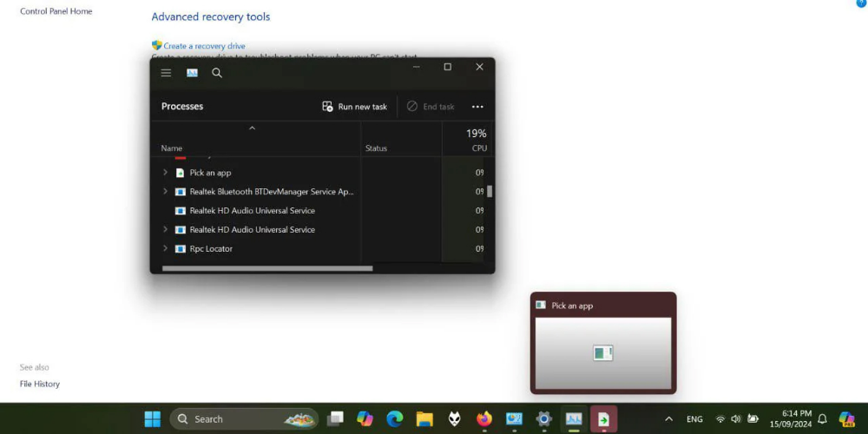868x434 pixels.
Task: Click the Task Manager horizontal scrollbar
Action: point(267,268)
